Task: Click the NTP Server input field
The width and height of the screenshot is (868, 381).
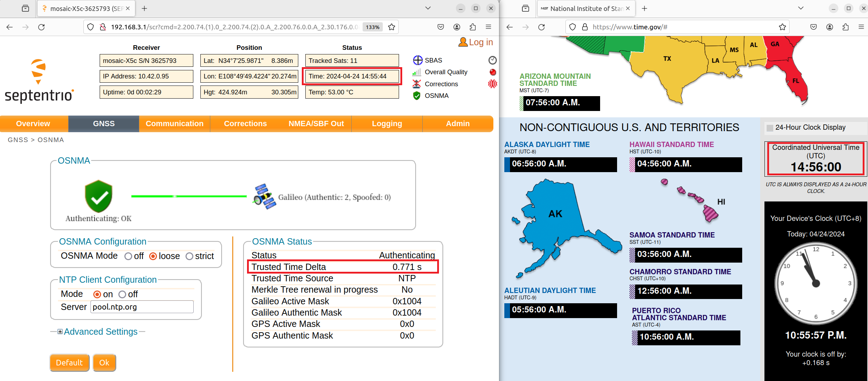Action: coord(142,307)
